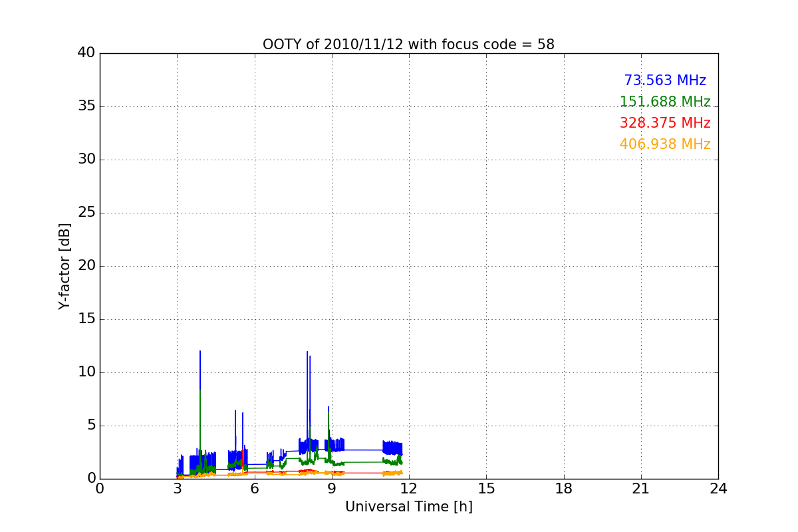Click the plot title 'OOTY of 2010/11/12 with focus code = 58'
The width and height of the screenshot is (798, 532).
click(408, 45)
